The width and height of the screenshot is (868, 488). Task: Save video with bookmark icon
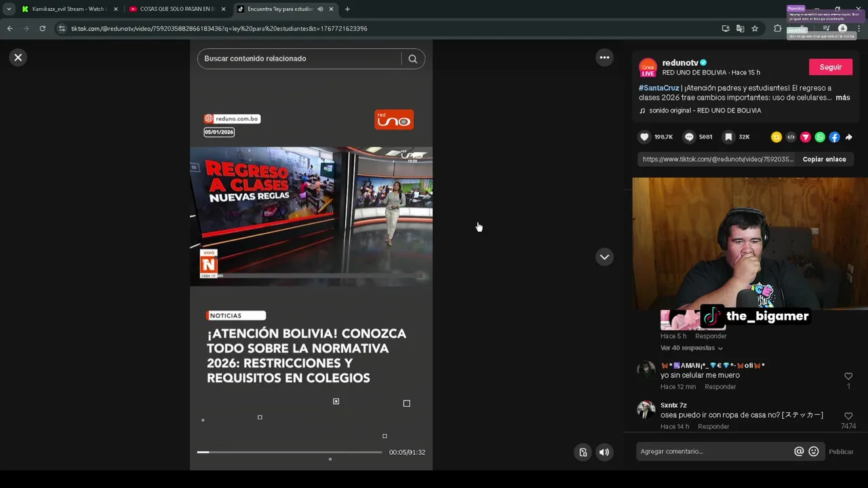[x=728, y=137]
